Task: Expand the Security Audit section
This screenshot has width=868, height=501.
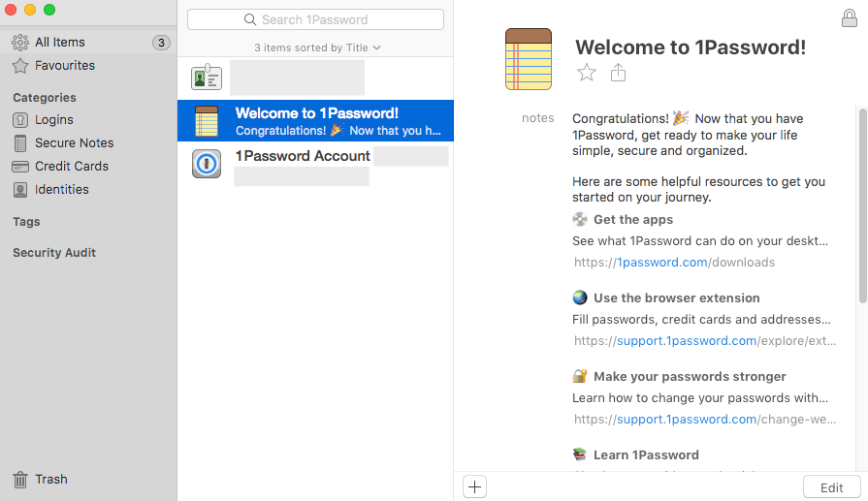Action: pyautogui.click(x=54, y=253)
